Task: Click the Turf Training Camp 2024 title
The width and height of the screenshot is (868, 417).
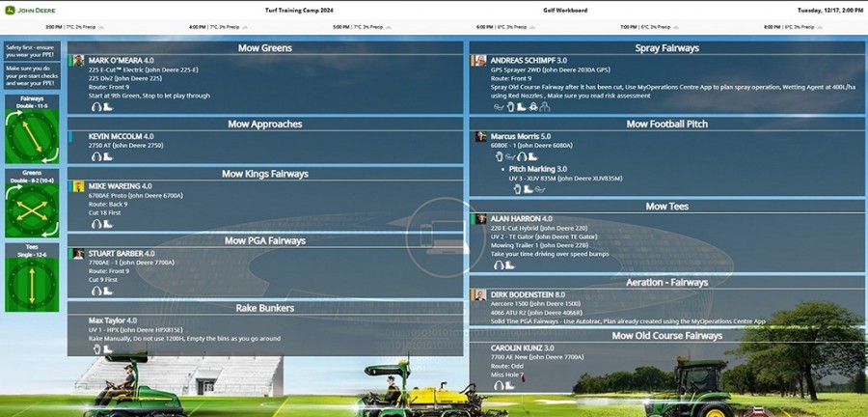Action: 300,10
